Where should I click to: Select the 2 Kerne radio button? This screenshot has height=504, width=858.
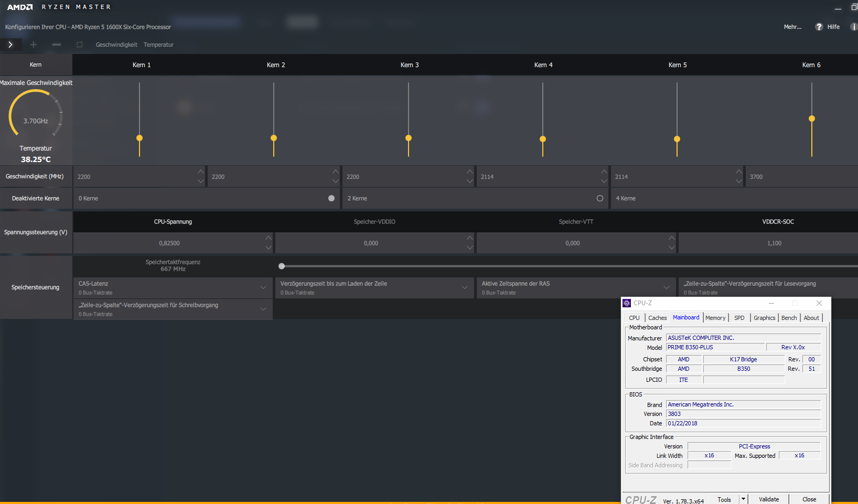click(600, 198)
